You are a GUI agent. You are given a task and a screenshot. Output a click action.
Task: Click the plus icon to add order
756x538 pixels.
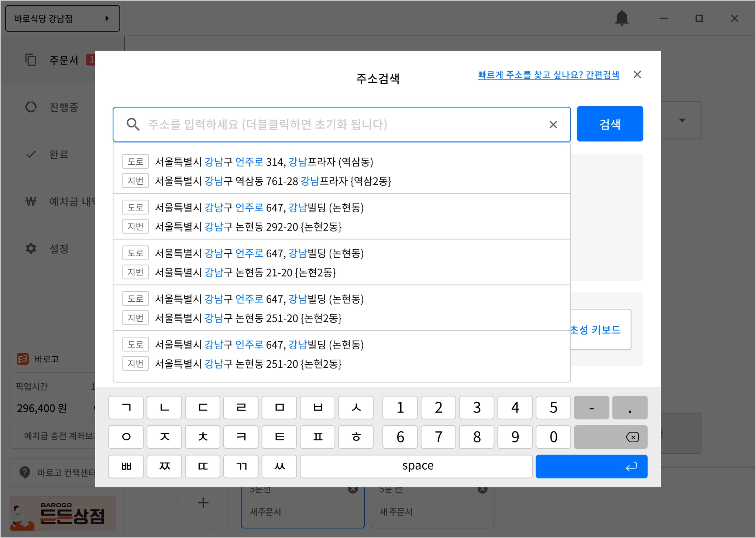coord(203,503)
